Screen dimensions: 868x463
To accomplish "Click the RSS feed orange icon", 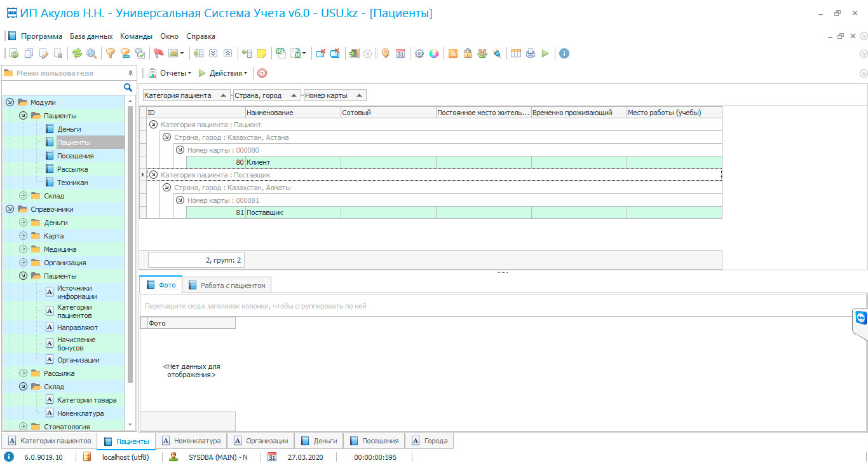I will tap(453, 53).
